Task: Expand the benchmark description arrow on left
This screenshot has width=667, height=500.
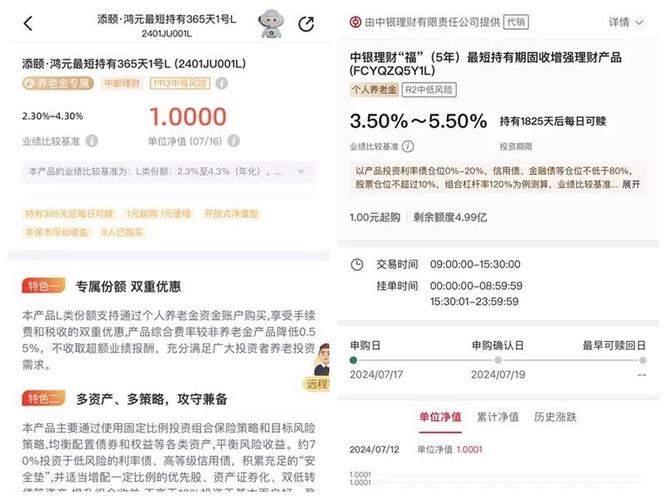Action: pos(301,172)
